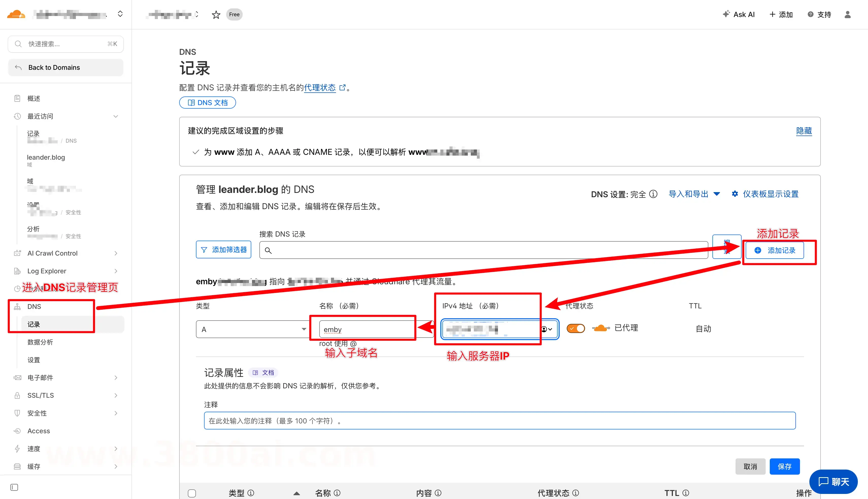Click DNS settings info icon
868x499 pixels.
pyautogui.click(x=654, y=194)
